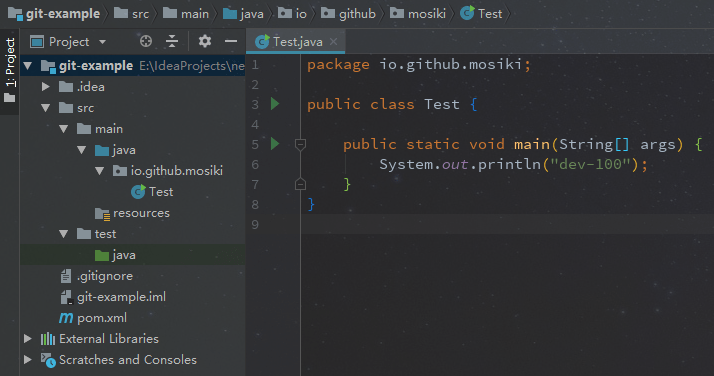Viewport: 714px width, 376px height.
Task: Click Scratches and Consoles icon
Action: (x=48, y=360)
